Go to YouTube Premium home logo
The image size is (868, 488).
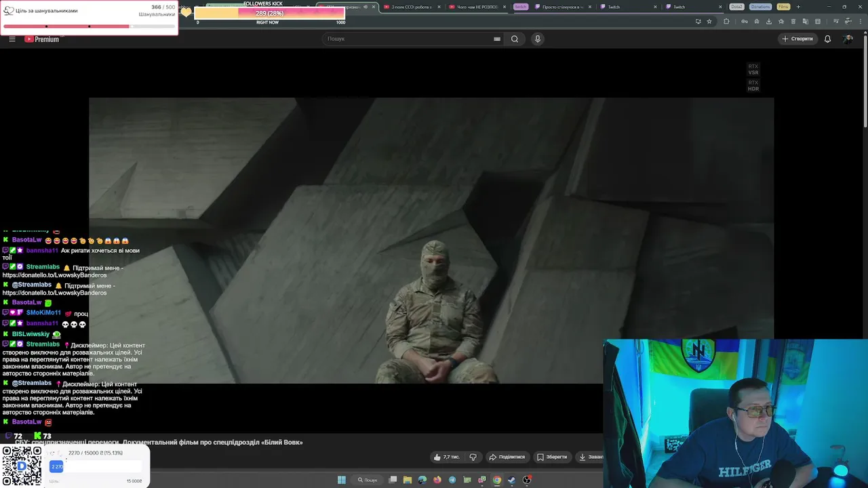43,39
